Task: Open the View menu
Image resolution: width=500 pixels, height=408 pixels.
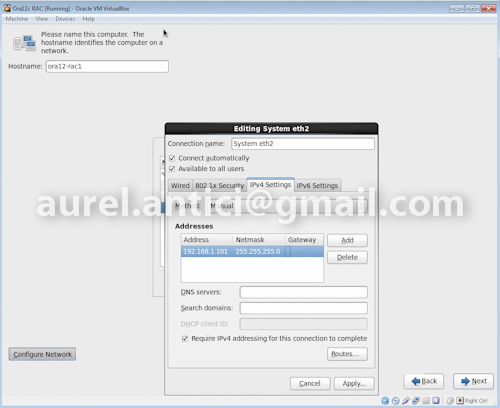Action: (x=42, y=19)
